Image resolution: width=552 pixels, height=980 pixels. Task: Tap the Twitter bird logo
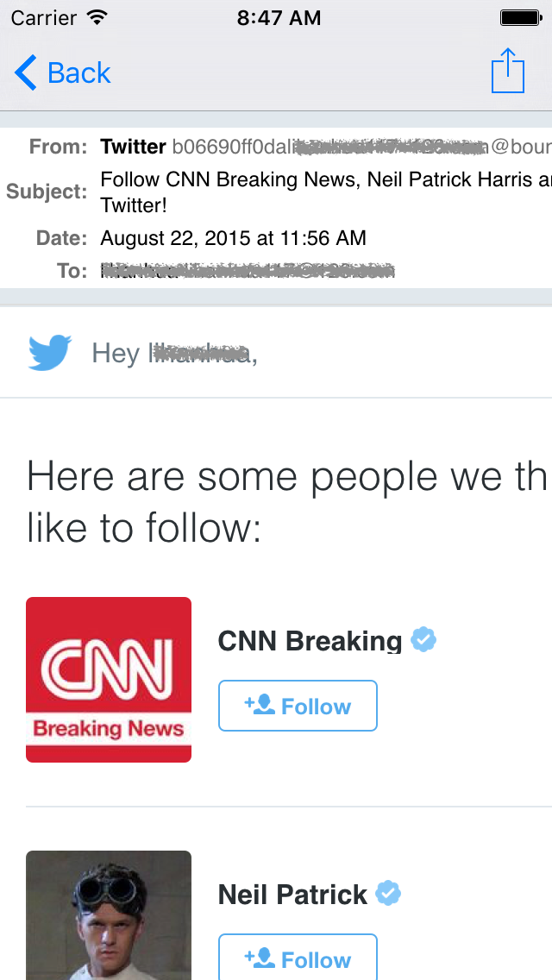coord(49,353)
